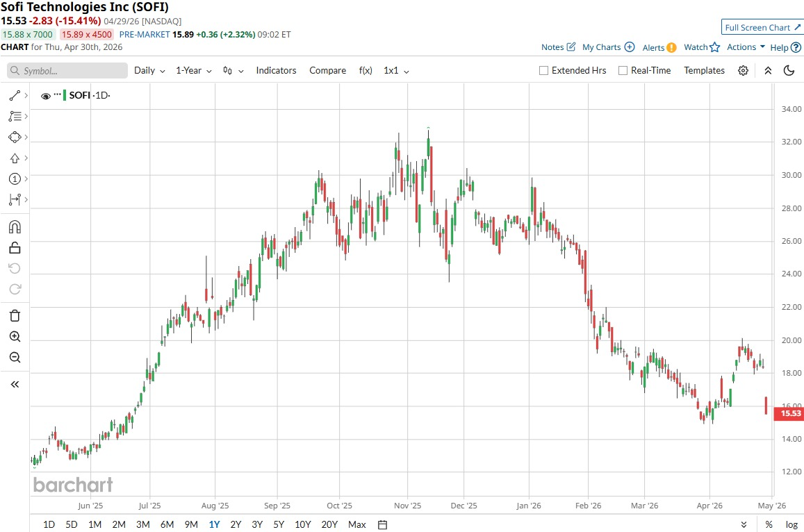The width and height of the screenshot is (804, 532).
Task: Open Notes link
Action: point(559,47)
